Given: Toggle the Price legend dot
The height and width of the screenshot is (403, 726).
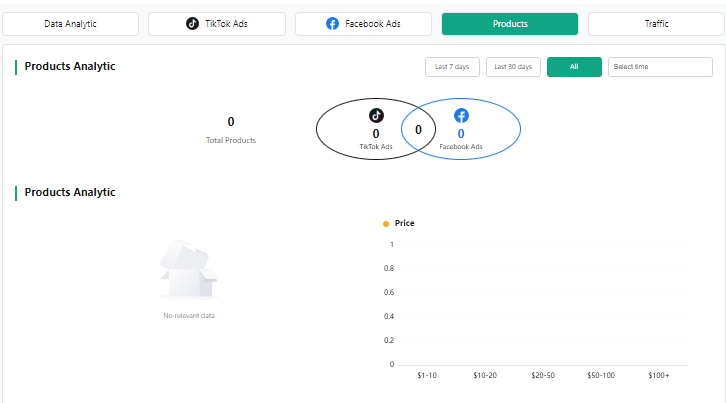Looking at the screenshot, I should 386,224.
